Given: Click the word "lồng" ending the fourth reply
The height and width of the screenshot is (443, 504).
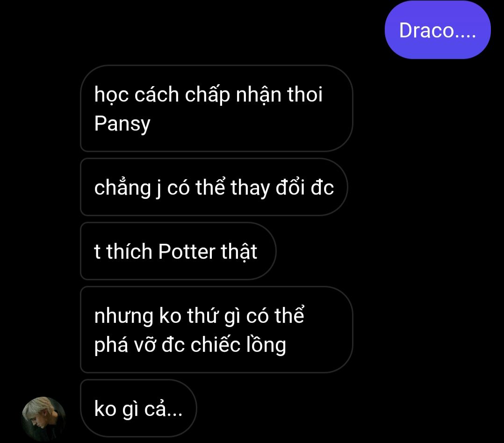Looking at the screenshot, I should tap(266, 345).
